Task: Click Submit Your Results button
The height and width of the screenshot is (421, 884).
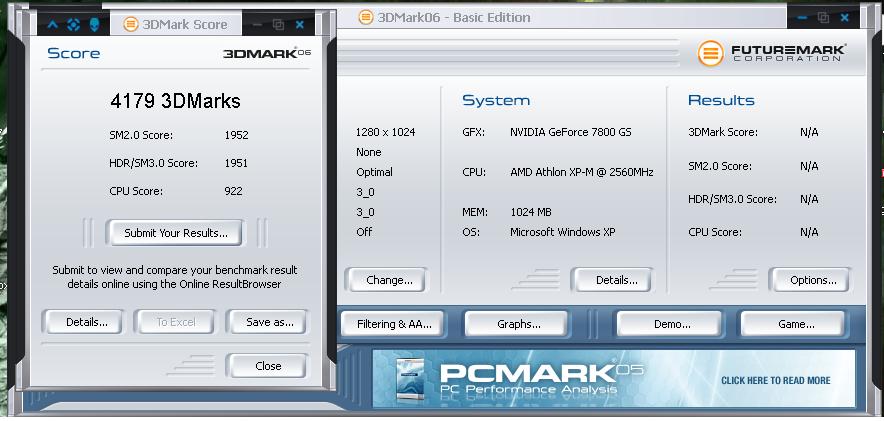Action: (175, 233)
